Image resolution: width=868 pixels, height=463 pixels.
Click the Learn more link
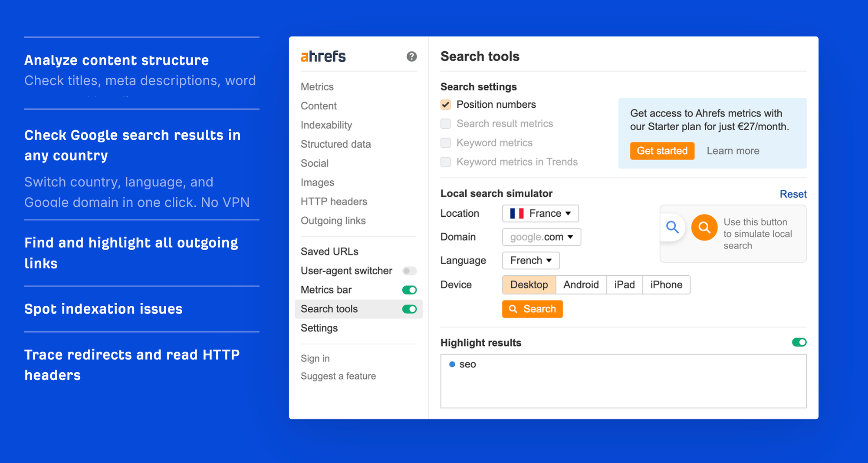(x=733, y=151)
